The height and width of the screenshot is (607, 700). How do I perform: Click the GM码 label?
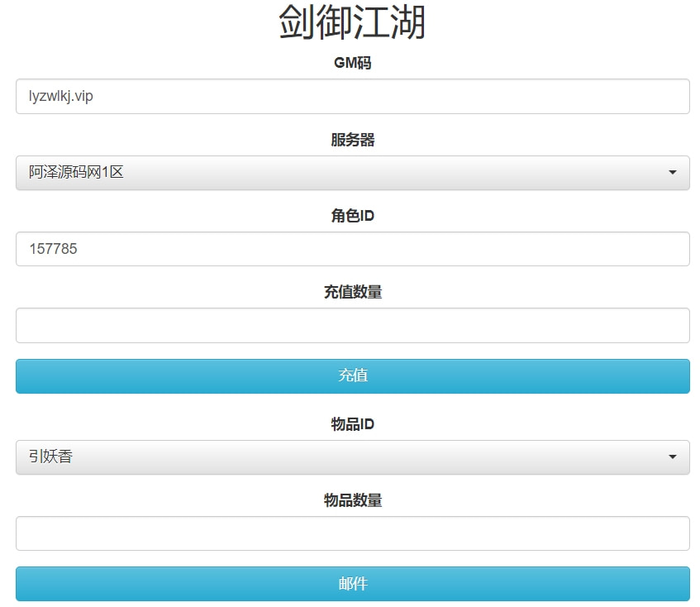[352, 63]
